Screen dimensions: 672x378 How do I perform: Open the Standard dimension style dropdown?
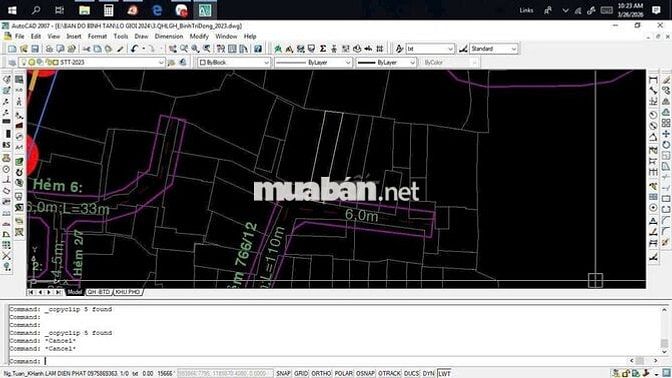point(494,49)
